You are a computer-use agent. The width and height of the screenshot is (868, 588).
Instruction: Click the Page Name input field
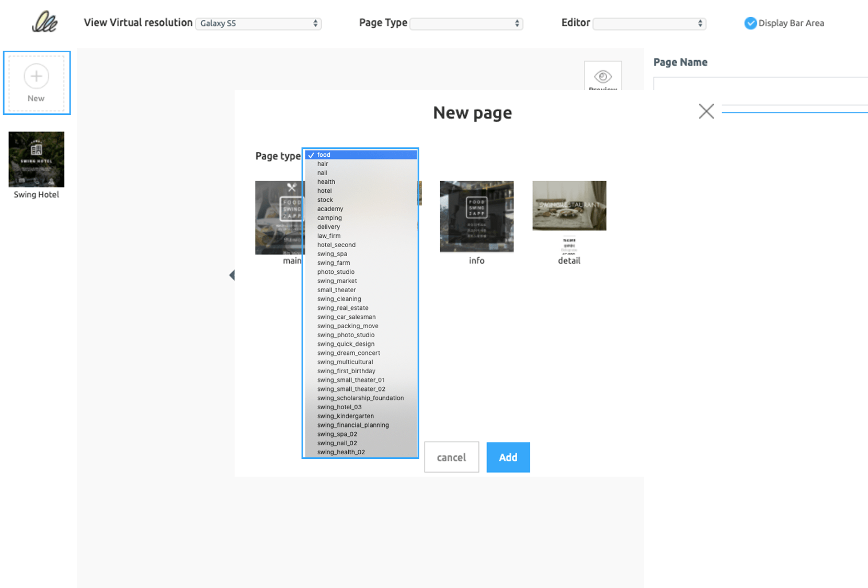[760, 84]
